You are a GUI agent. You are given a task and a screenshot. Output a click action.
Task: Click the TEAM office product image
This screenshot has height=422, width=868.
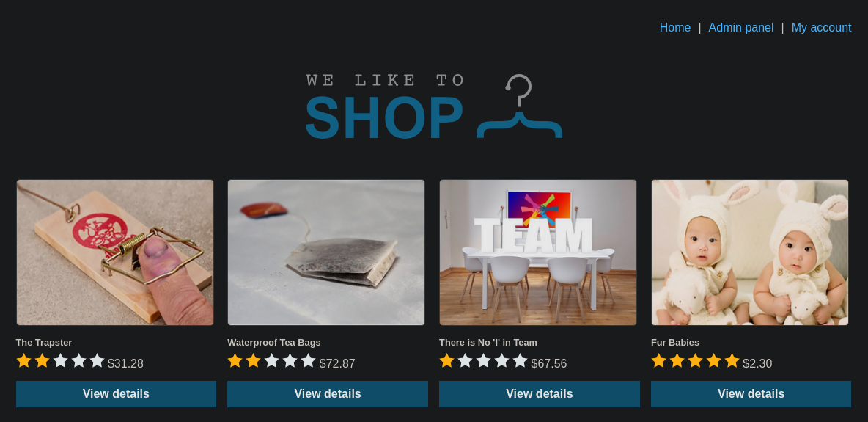coord(538,252)
